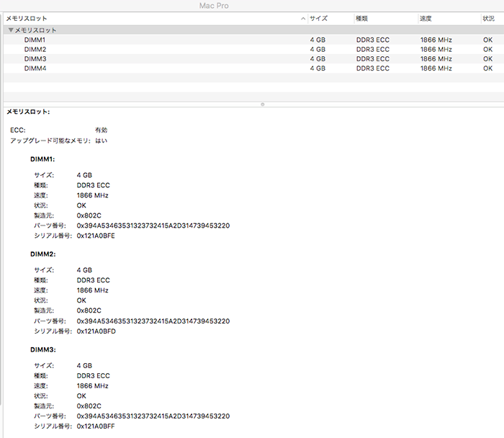Click the DIMM1 row's 4 GB size cell
Image resolution: width=504 pixels, height=438 pixels.
coord(318,40)
